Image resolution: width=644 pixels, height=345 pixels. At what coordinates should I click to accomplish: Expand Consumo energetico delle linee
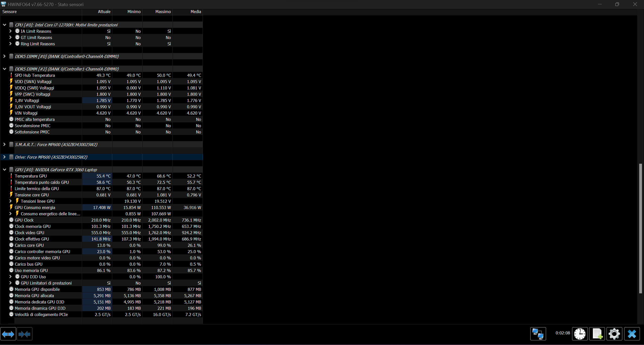coord(10,214)
